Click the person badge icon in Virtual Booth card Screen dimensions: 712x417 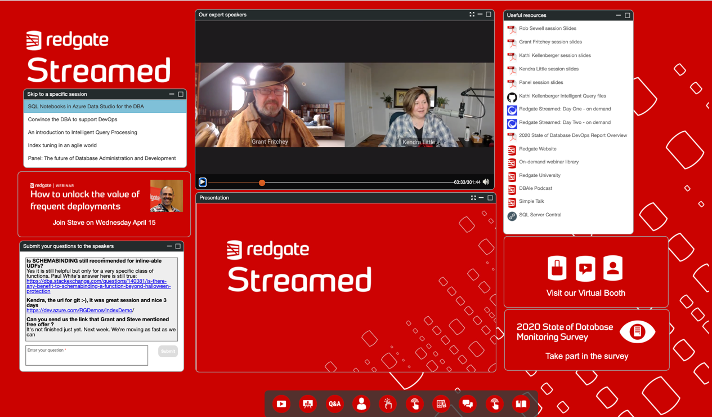613,268
